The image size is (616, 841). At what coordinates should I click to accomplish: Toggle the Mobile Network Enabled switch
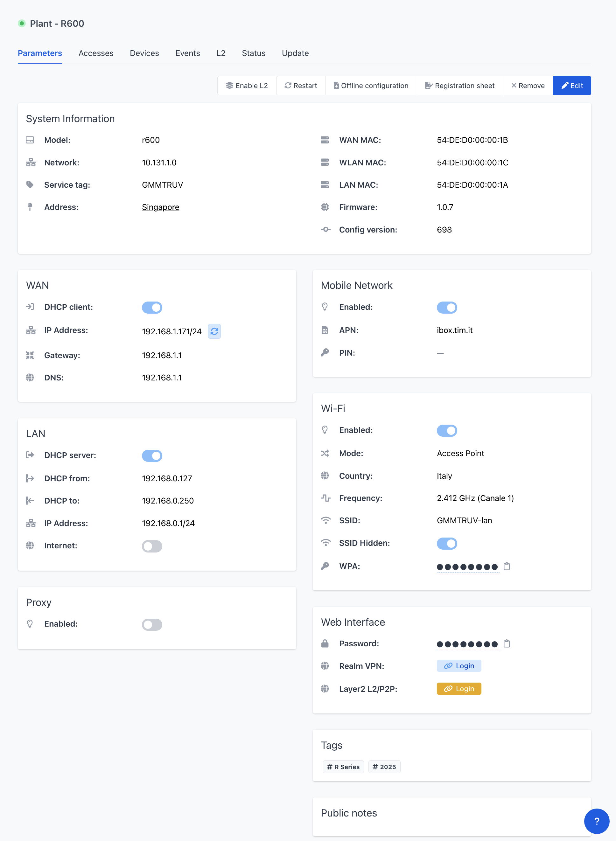tap(446, 307)
